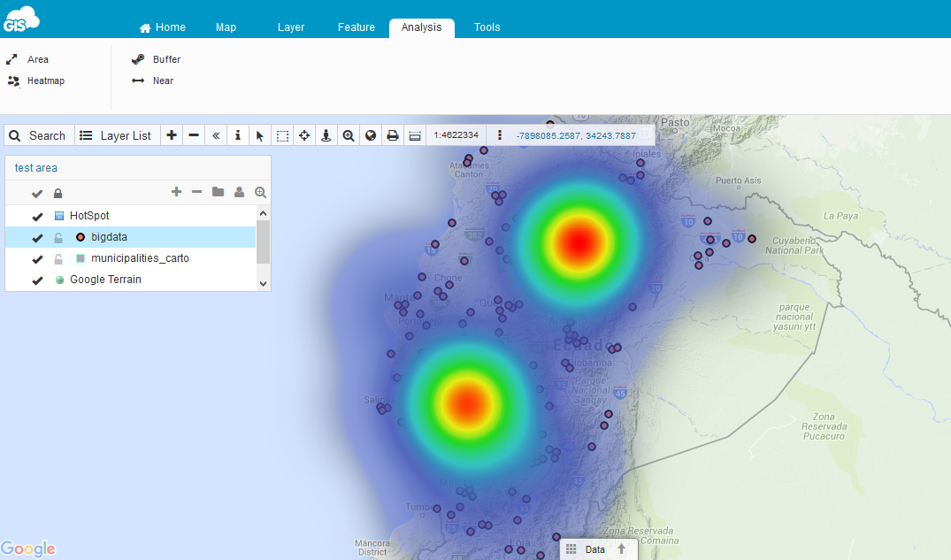Print the map using the printer icon
951x560 pixels.
tap(393, 135)
